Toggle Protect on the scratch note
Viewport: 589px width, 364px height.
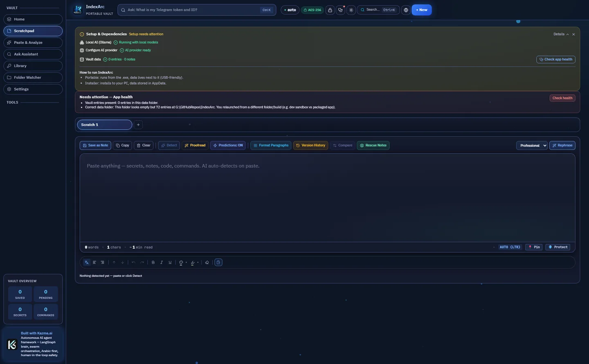(558, 247)
